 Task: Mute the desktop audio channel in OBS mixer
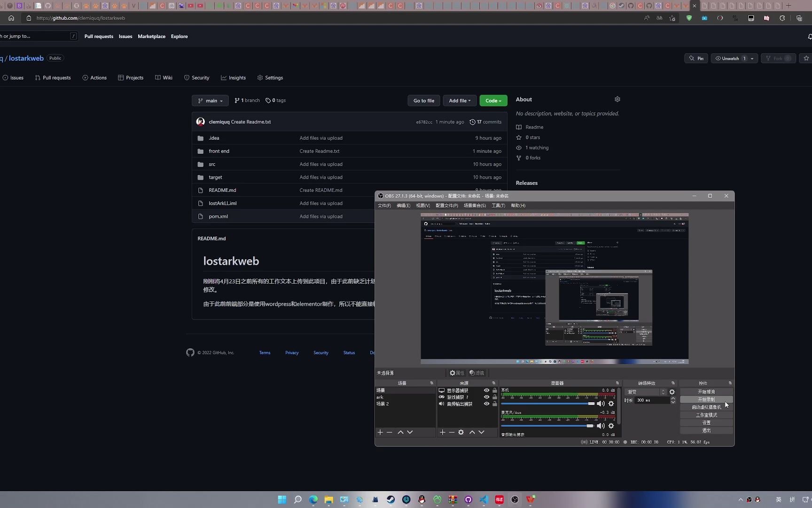point(601,404)
